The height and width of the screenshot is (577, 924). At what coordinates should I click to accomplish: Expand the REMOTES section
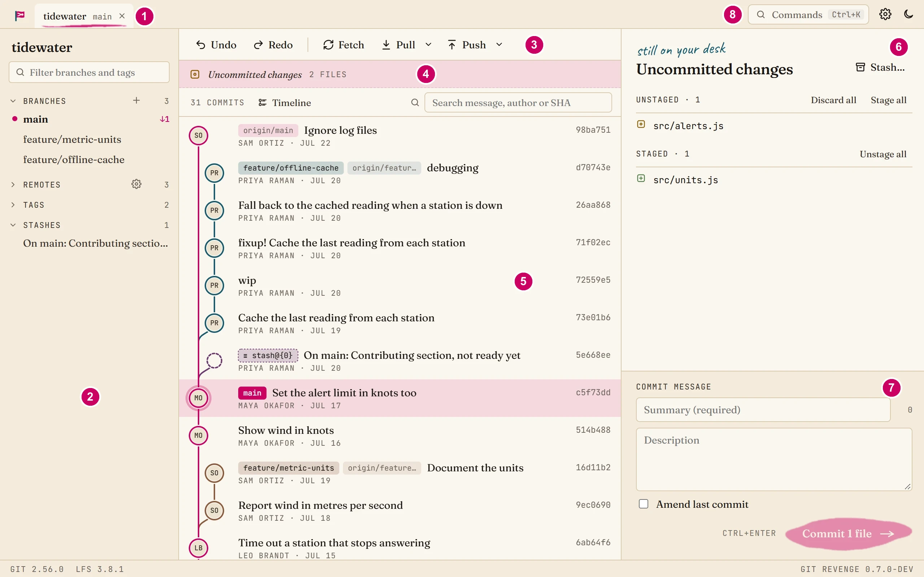tap(13, 185)
